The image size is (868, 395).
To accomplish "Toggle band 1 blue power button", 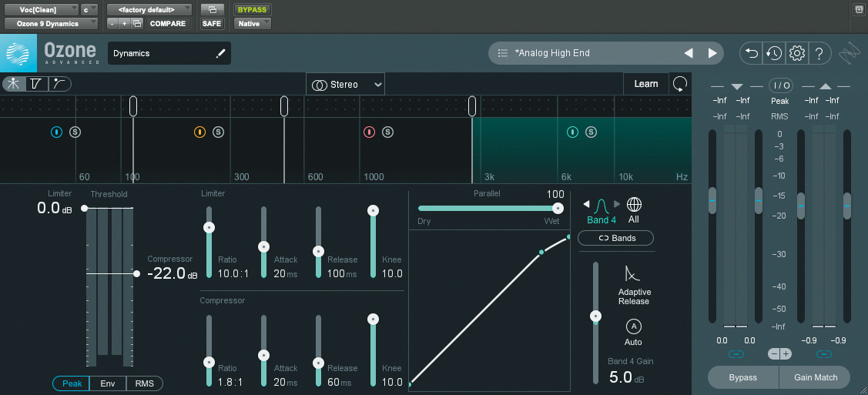I will (x=56, y=132).
